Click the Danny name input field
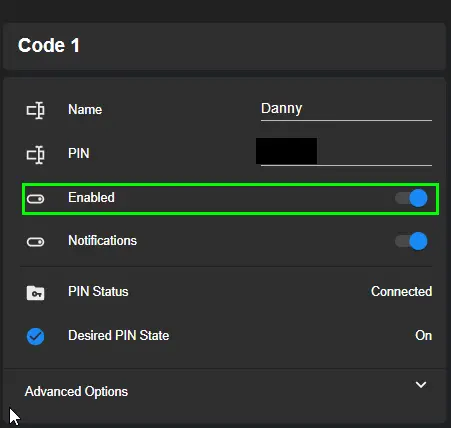The height and width of the screenshot is (428, 451). click(x=346, y=110)
